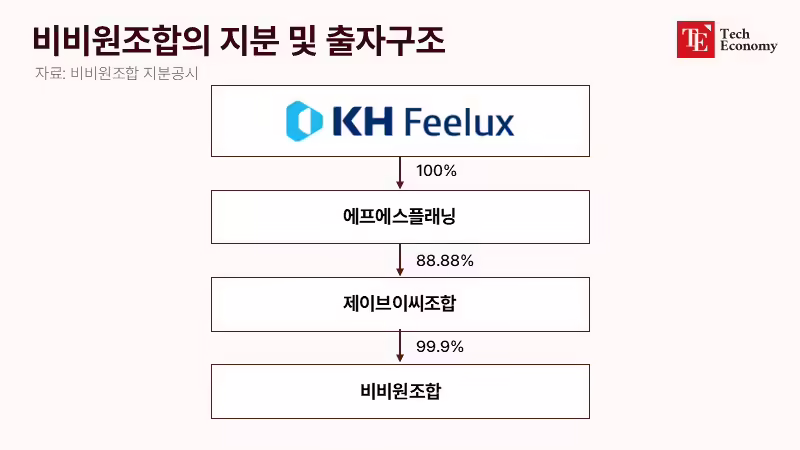Click the word Economy in the logo

(x=748, y=46)
